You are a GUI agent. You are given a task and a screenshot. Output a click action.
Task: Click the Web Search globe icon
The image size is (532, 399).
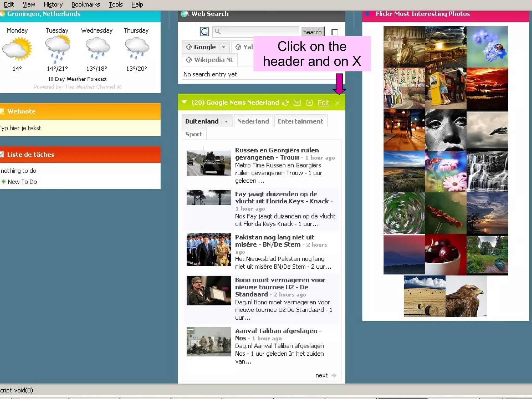184,14
